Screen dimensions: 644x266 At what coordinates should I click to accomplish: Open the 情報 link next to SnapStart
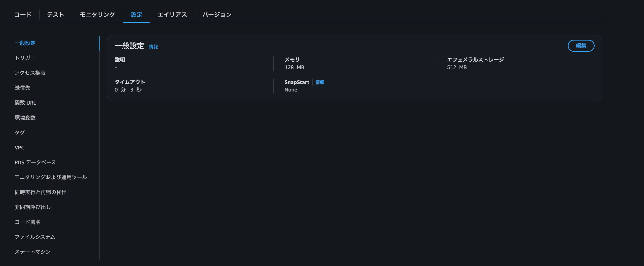click(320, 82)
